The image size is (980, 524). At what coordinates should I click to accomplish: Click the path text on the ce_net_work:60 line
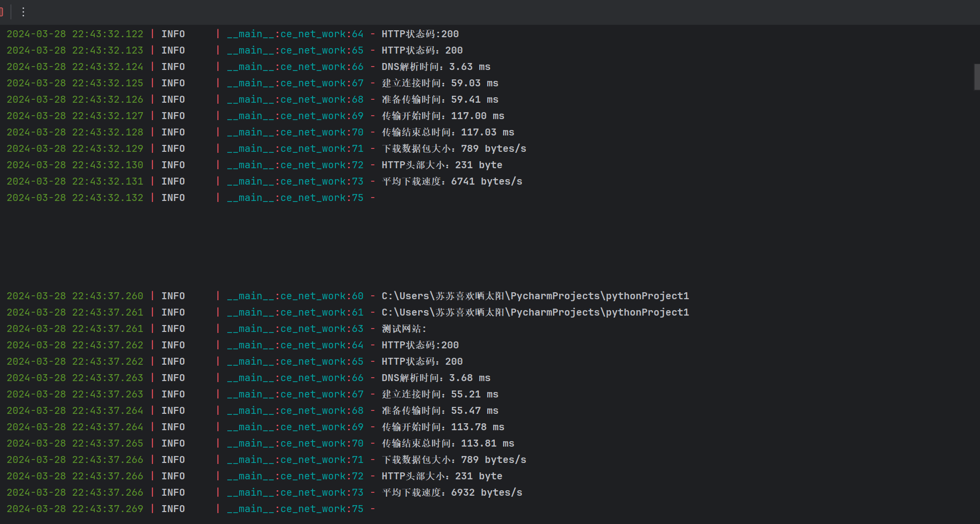(x=535, y=296)
